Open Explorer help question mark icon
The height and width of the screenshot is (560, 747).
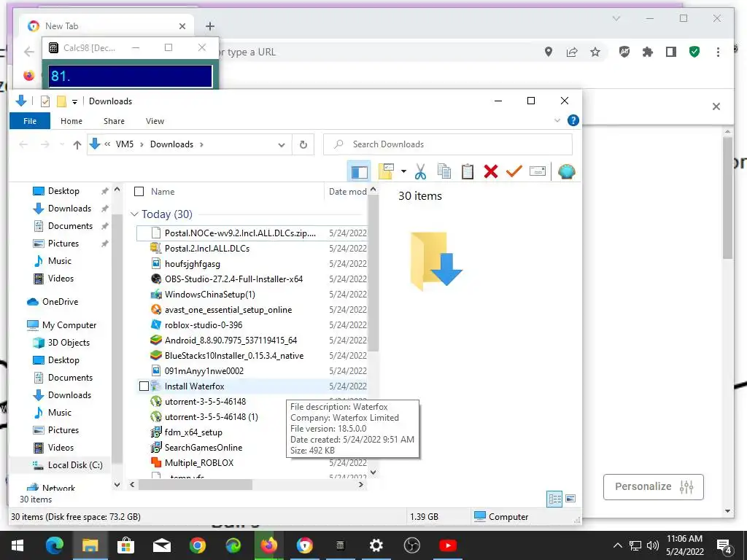coord(573,120)
